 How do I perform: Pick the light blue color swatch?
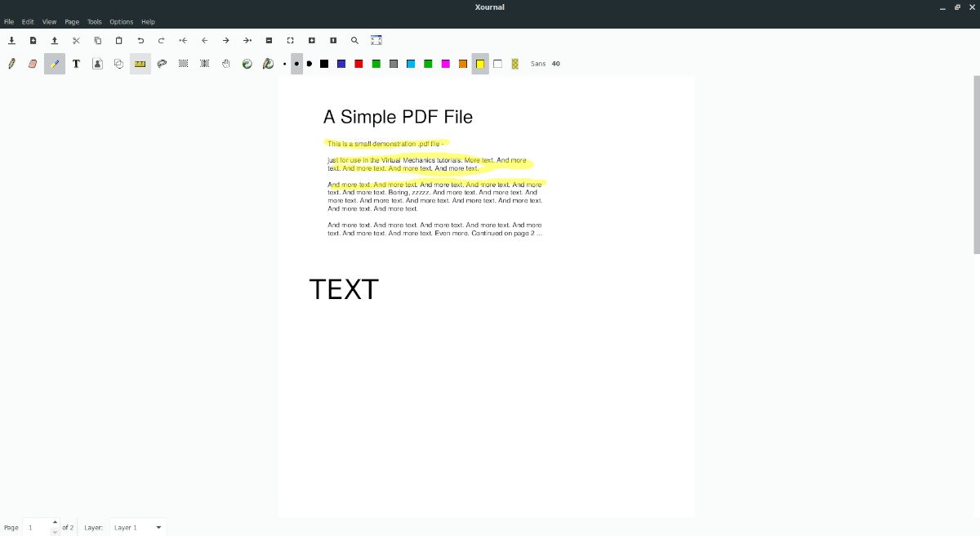[411, 64]
